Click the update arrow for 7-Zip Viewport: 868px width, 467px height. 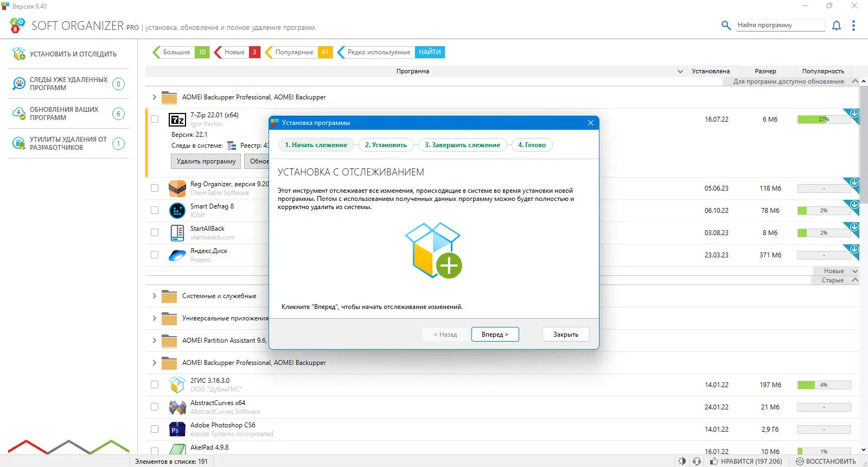(854, 114)
